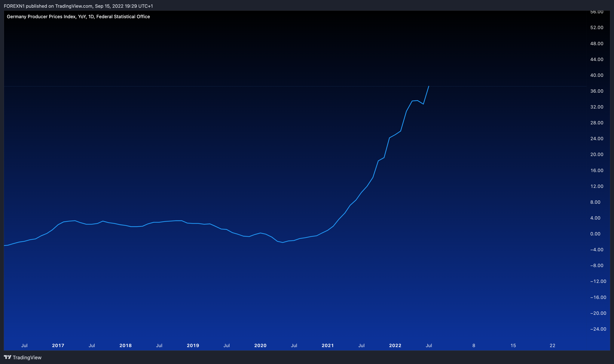614x364 pixels.
Task: Click the −24.00 price axis label
Action: tap(598, 329)
